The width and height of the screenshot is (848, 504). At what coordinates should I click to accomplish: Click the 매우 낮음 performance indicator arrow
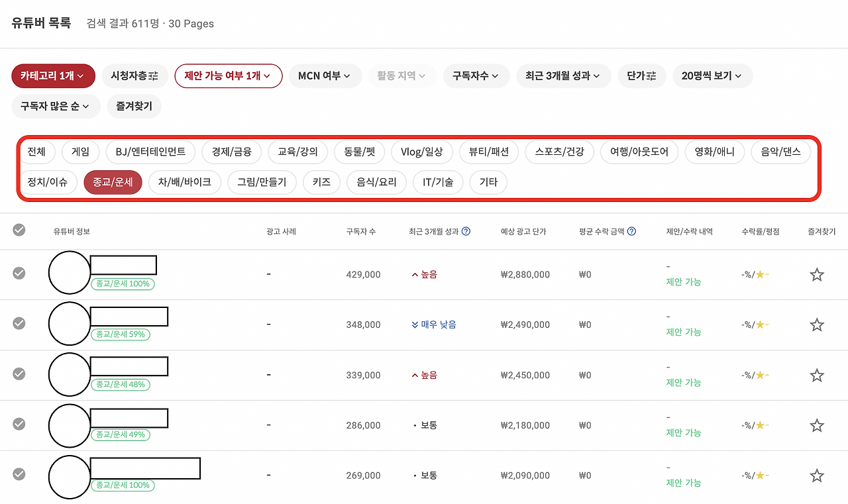(413, 325)
